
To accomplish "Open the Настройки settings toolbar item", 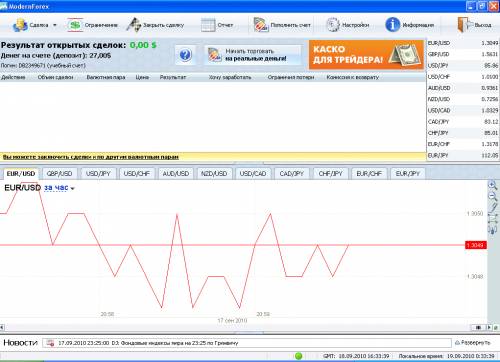I will pos(348,25).
